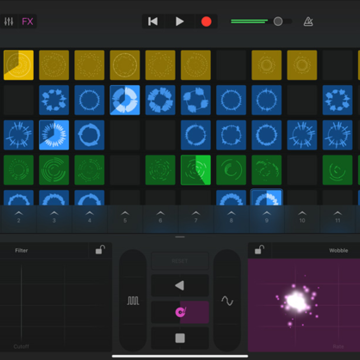Tap the green loop cell in column 3
The image size is (360, 360).
coord(54,170)
